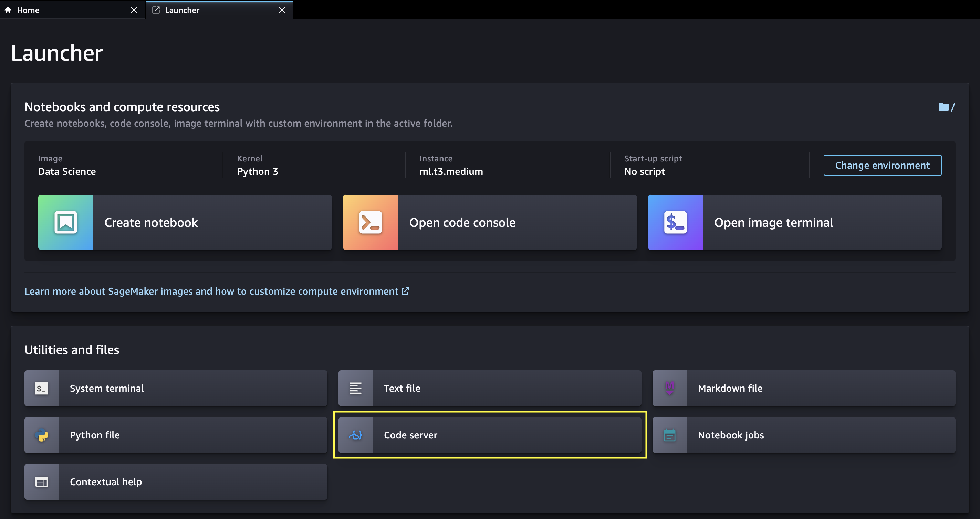
Task: Close the Home tab
Action: pos(134,10)
